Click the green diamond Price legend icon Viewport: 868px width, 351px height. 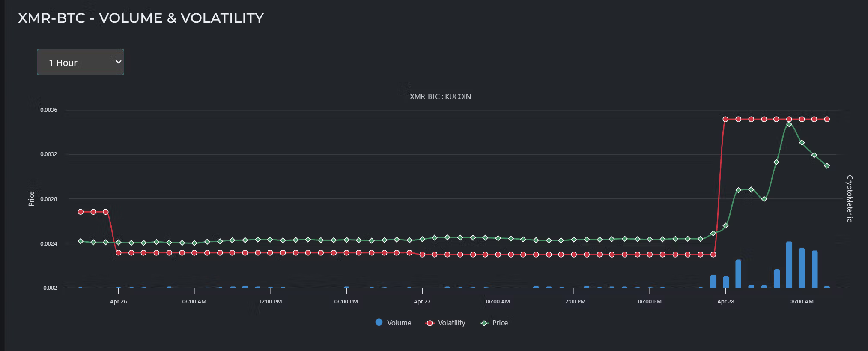coord(485,323)
